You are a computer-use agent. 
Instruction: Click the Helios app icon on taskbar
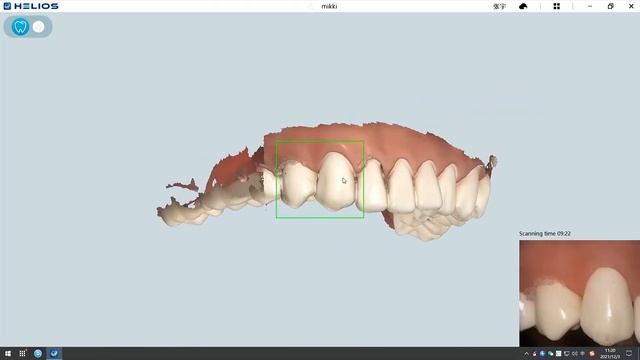(54, 353)
